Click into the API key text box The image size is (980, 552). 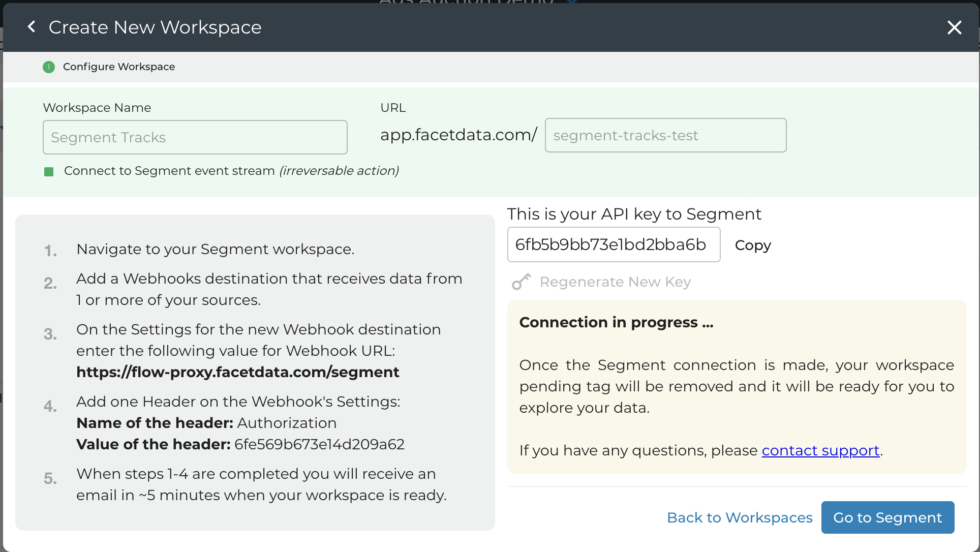pyautogui.click(x=614, y=244)
